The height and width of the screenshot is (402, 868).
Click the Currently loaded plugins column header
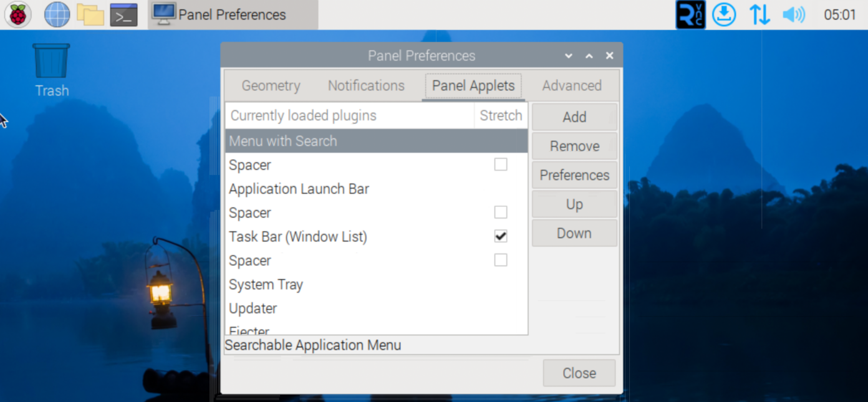(350, 115)
